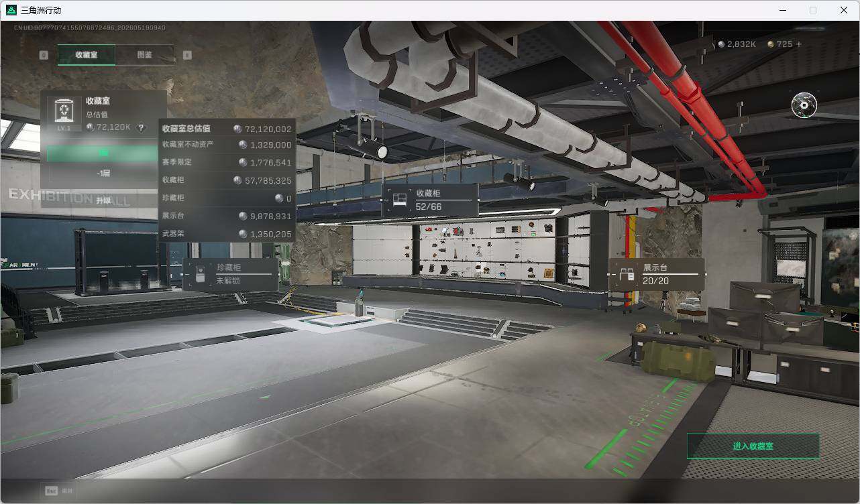Open the 图鉴 tab
The height and width of the screenshot is (504, 860).
coord(144,55)
